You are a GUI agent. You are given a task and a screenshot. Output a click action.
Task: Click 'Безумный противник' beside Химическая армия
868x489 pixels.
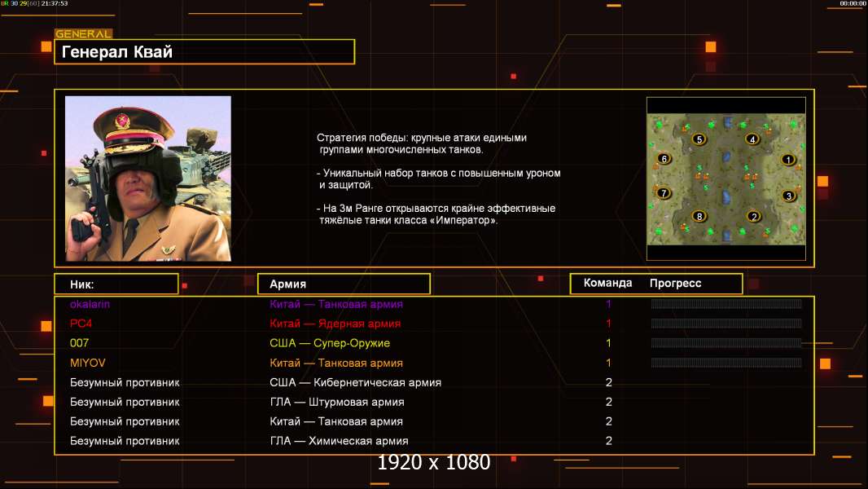point(125,442)
